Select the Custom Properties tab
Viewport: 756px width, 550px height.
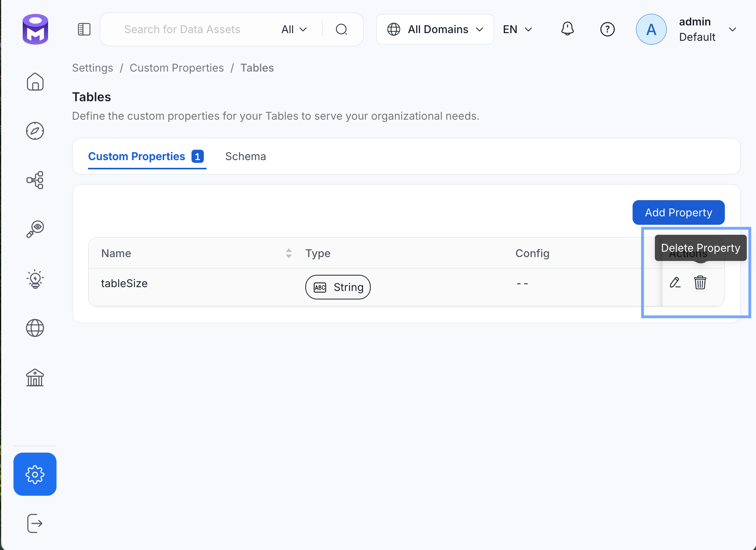(137, 156)
